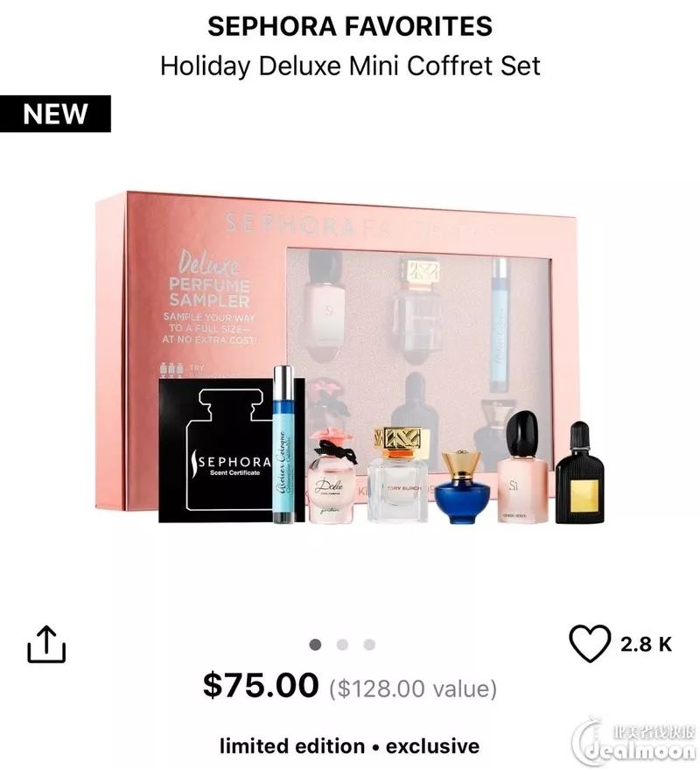Tap the share icon
The image size is (700, 769).
tap(46, 644)
